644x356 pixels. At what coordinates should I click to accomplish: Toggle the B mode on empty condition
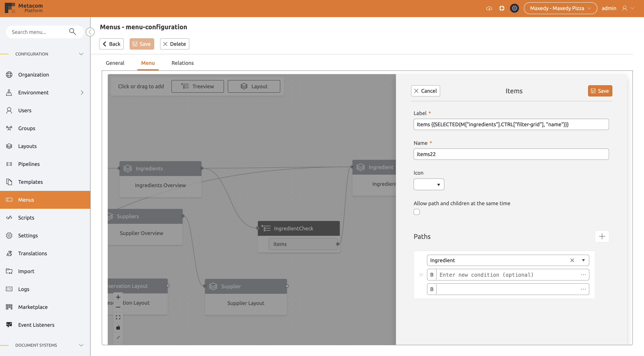(432, 289)
